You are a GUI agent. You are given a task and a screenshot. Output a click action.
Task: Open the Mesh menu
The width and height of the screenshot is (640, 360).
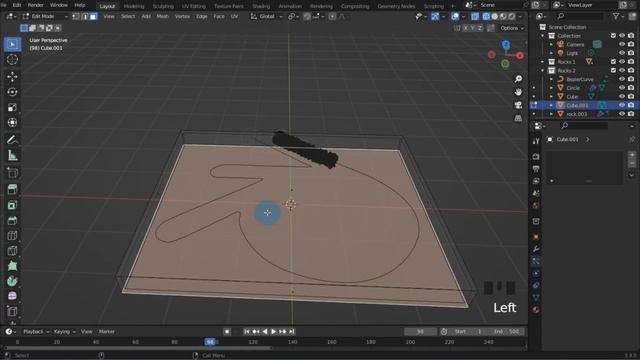point(162,16)
